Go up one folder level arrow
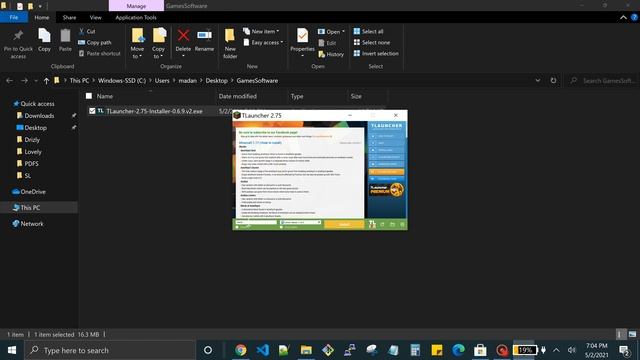The width and height of the screenshot is (640, 360). pyautogui.click(x=46, y=81)
